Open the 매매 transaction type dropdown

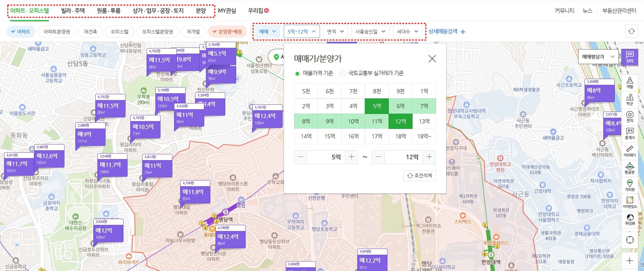tap(268, 32)
